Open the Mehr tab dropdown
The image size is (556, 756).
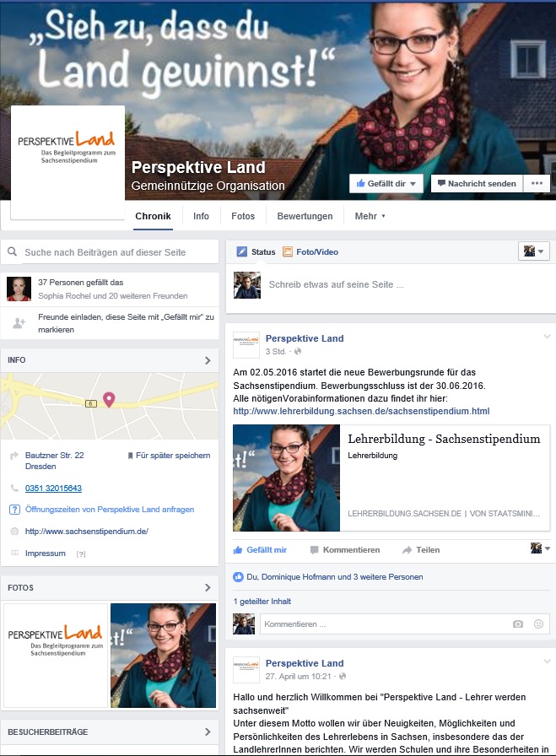(x=370, y=216)
